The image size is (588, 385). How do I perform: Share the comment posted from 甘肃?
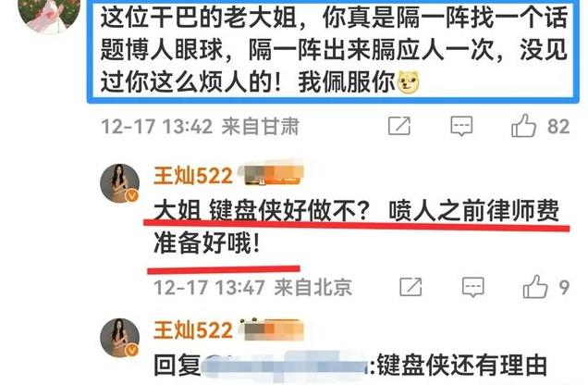tap(399, 126)
